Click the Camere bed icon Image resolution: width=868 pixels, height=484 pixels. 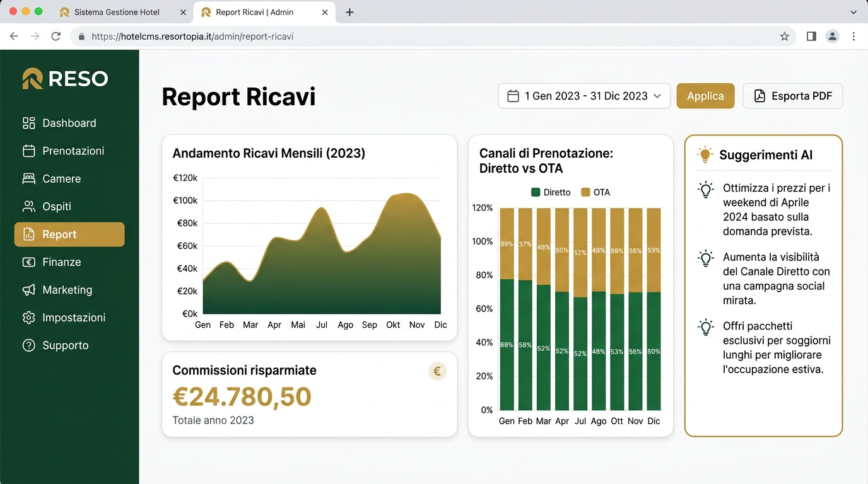28,178
